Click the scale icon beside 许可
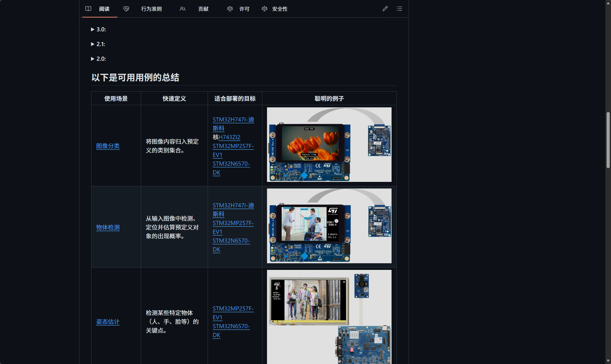This screenshot has height=364, width=611. (230, 9)
